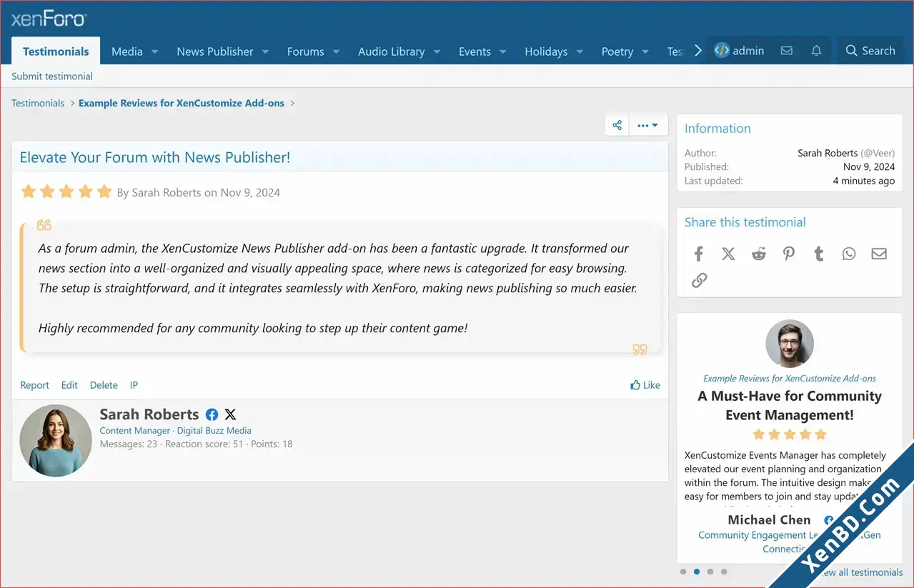Image resolution: width=914 pixels, height=588 pixels.
Task: Open the Sarah Roberts author link in Information
Action: click(x=828, y=153)
